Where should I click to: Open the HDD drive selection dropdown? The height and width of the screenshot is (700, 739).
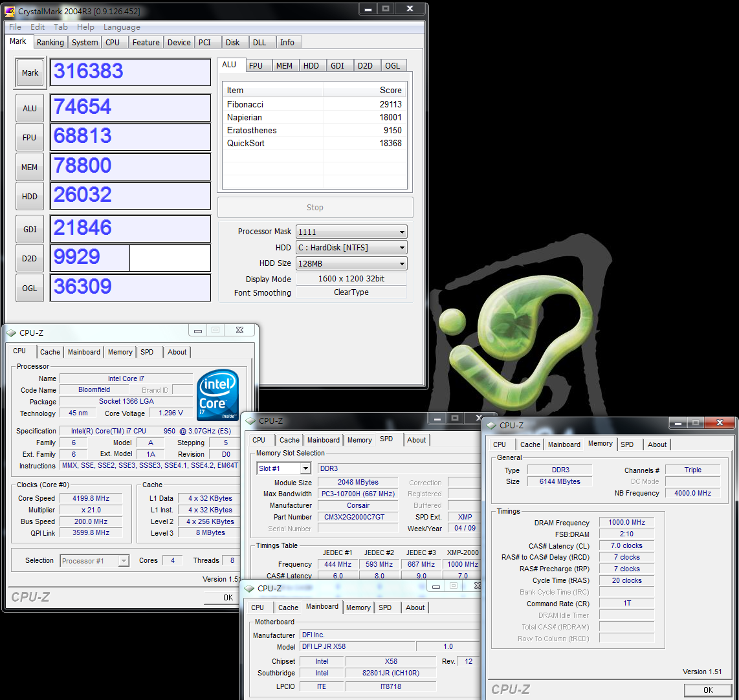(x=351, y=247)
